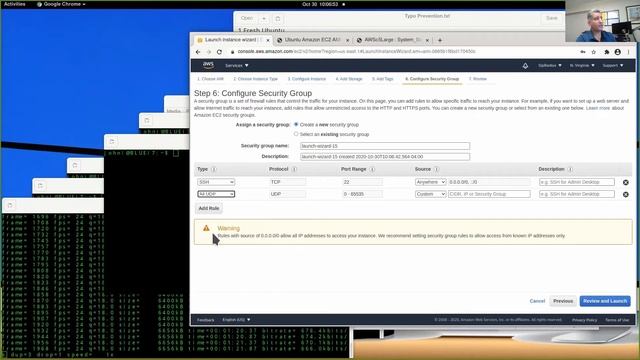Screen dimensions: 640x360
Task: Expand the N. Virginia region dropdown
Action: tap(582, 65)
